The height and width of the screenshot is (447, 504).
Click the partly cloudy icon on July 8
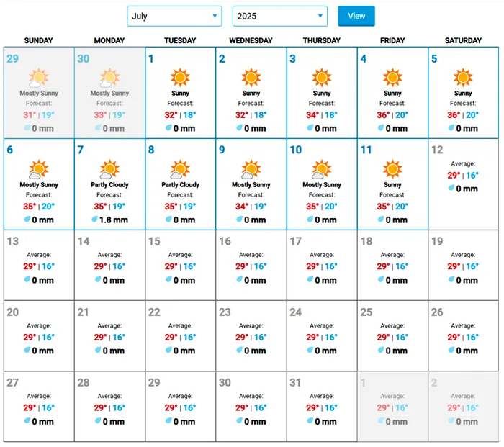pyautogui.click(x=180, y=169)
